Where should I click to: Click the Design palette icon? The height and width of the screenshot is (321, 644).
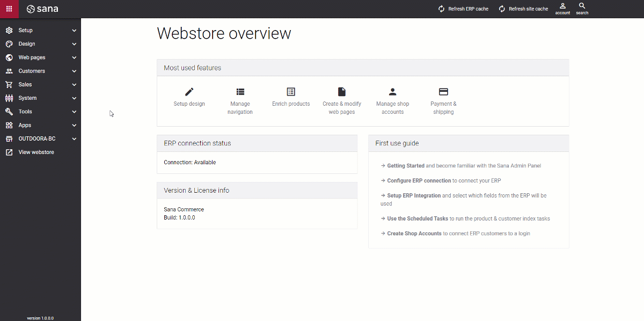(9, 44)
